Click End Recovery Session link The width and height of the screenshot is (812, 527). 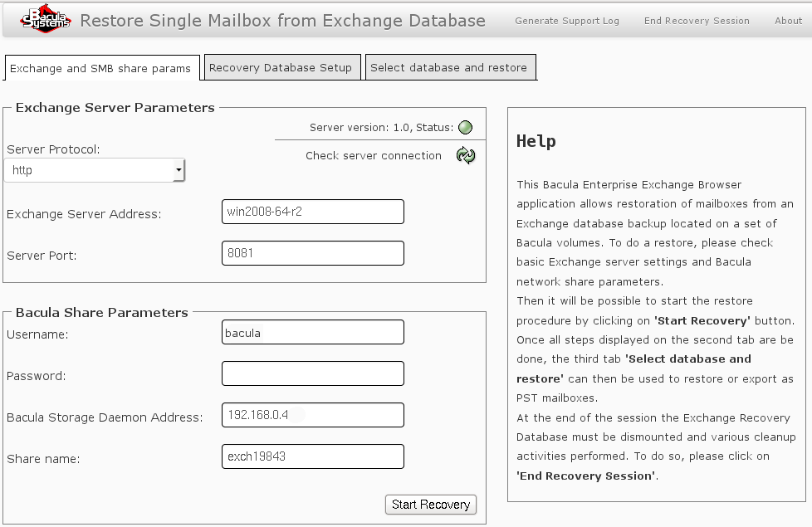coord(697,21)
